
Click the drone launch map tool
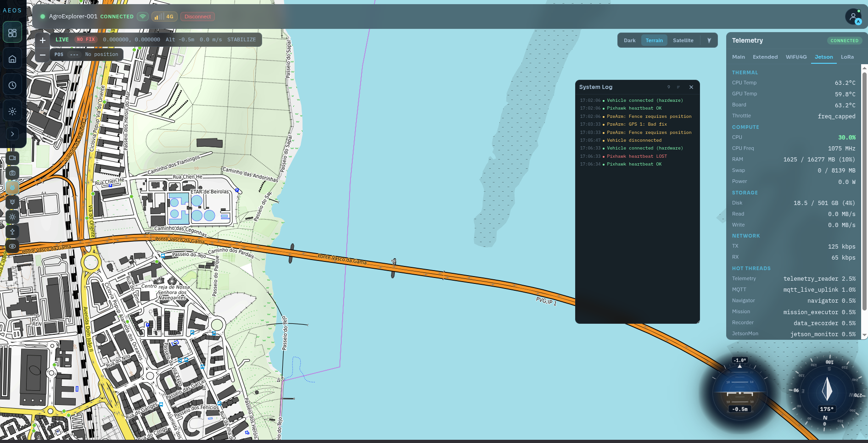[x=12, y=232]
